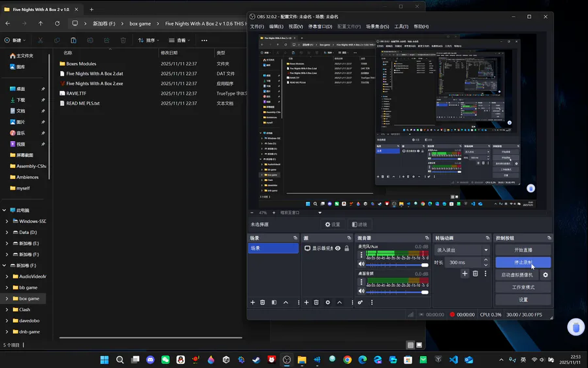The image size is (588, 368).
Task: Undock the Controls panel float icon
Action: [x=549, y=238]
